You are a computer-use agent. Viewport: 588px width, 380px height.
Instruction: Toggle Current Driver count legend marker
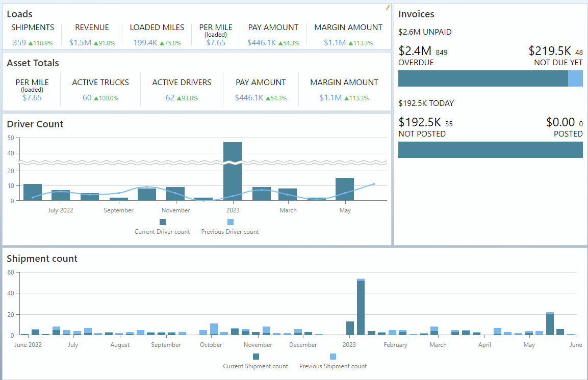pyautogui.click(x=163, y=222)
